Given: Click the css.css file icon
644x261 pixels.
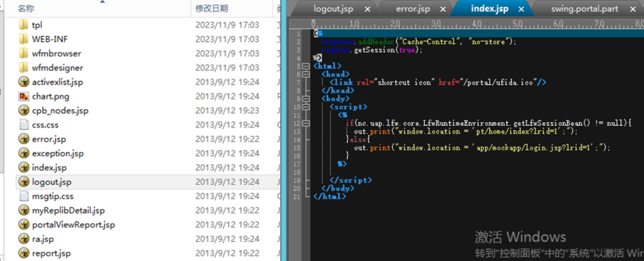Looking at the screenshot, I should coord(23,125).
